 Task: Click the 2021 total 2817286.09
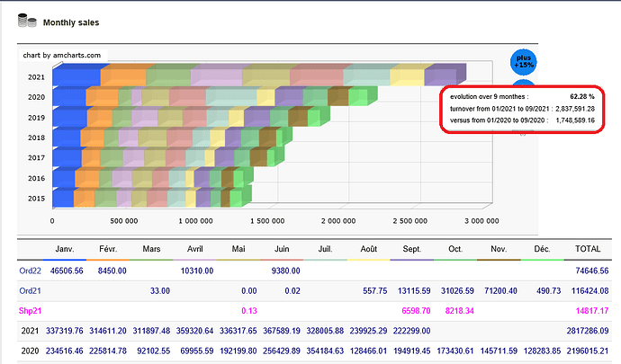point(588,331)
